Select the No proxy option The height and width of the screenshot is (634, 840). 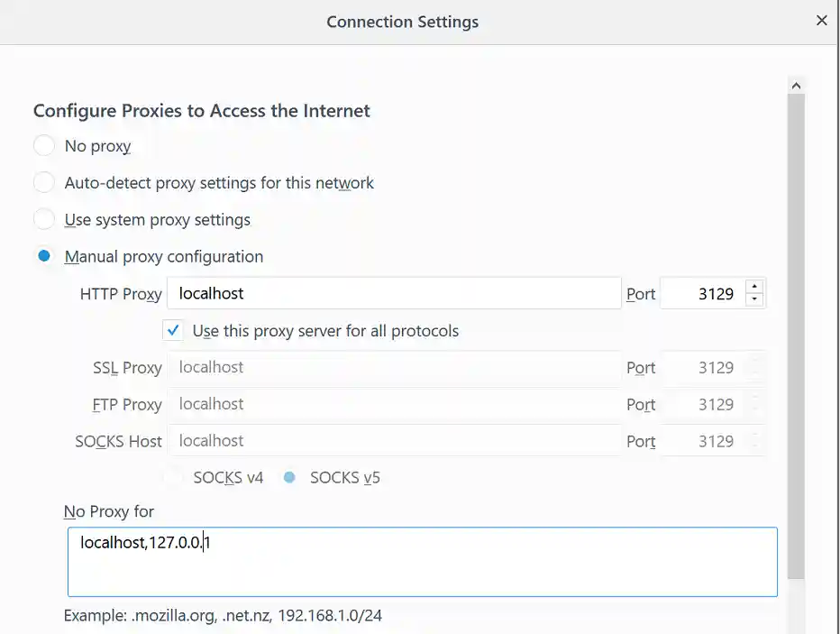tap(44, 146)
